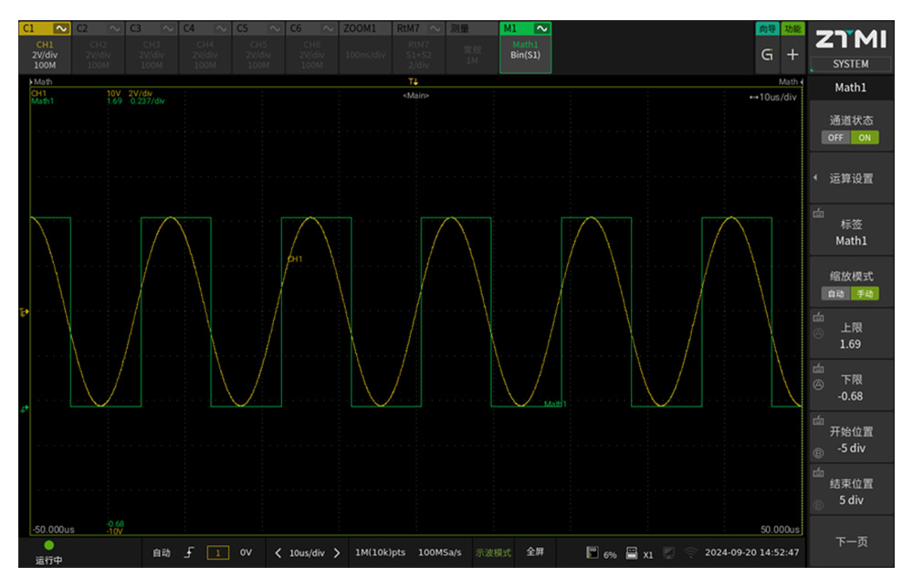The width and height of the screenshot is (913, 588).
Task: Click the knob A icon on 下限 panel
Action: [x=818, y=384]
